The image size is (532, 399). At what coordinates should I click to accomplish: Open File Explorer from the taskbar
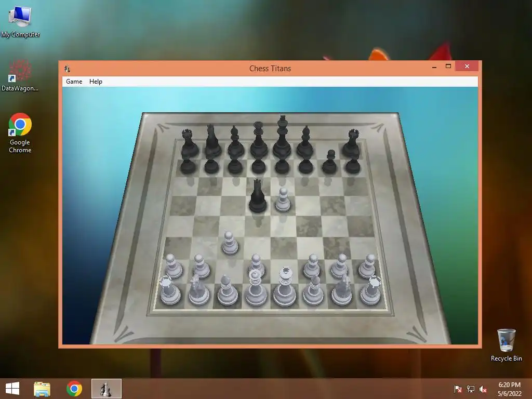click(42, 389)
